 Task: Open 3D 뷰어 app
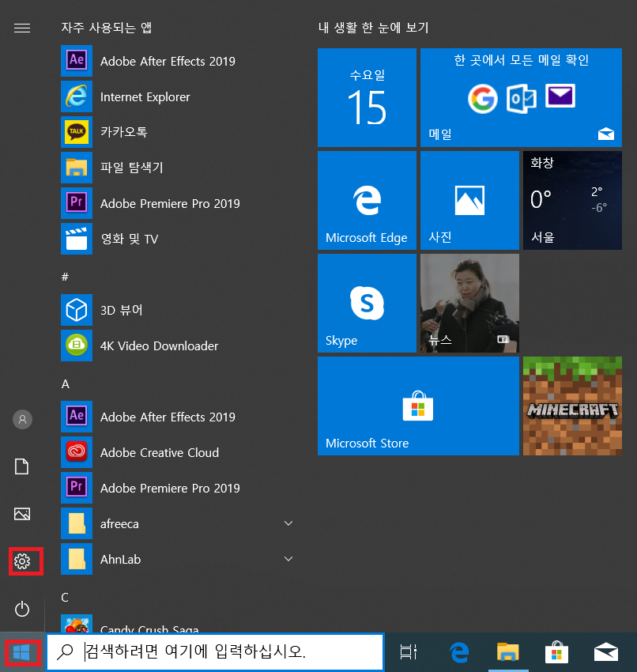[x=178, y=310]
